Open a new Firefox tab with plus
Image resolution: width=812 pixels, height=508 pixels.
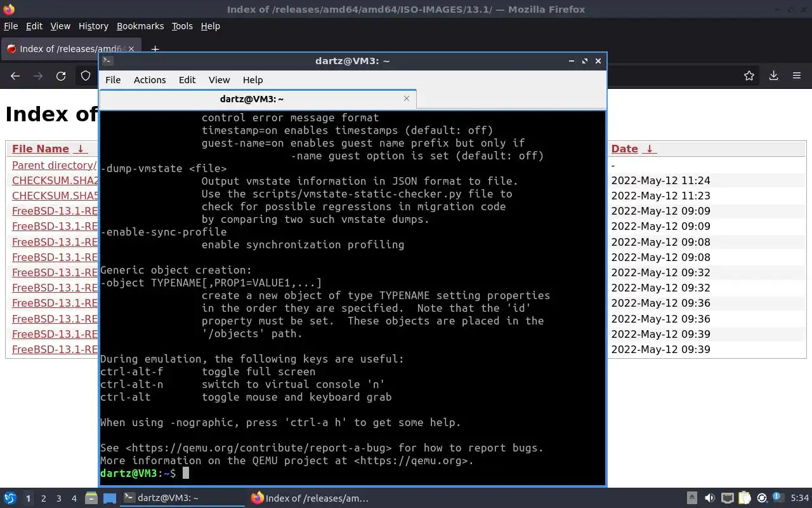tap(155, 49)
